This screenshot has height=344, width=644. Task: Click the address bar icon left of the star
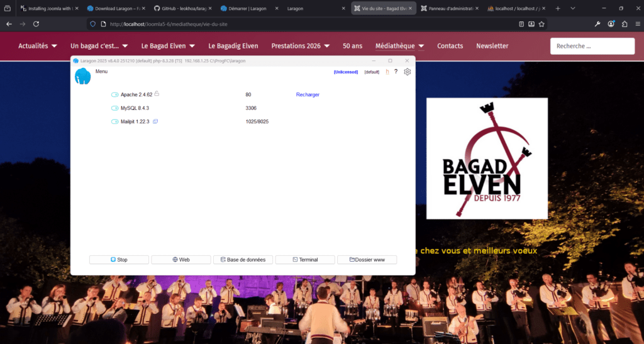(531, 25)
